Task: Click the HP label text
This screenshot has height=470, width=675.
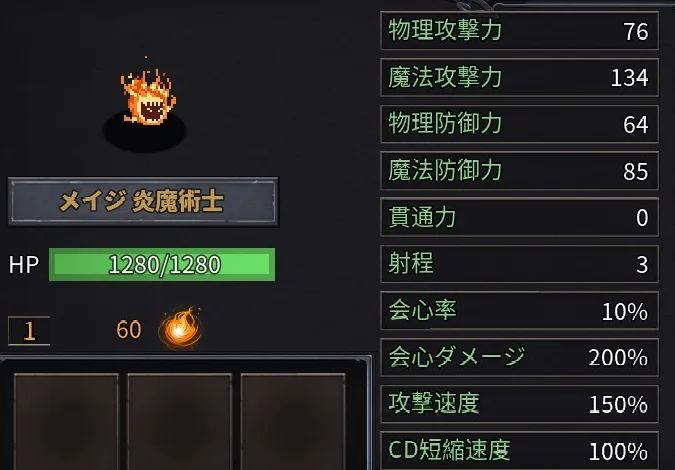Action: point(24,265)
